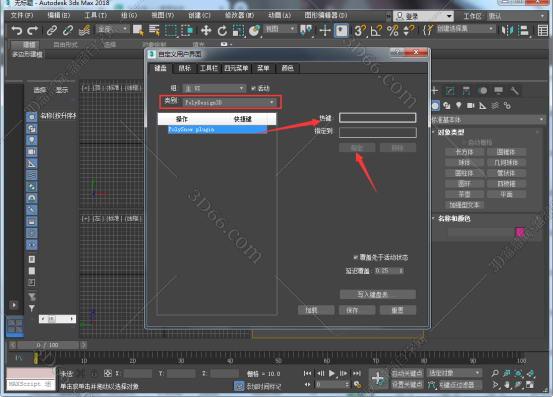The width and height of the screenshot is (553, 397).
Task: Open the Select by Name list icon
Action: (154, 31)
